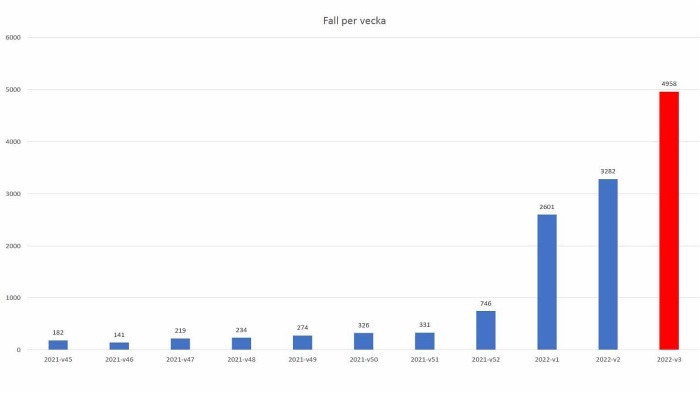Select the 2021-v49 bar
The width and height of the screenshot is (700, 394).
click(303, 342)
